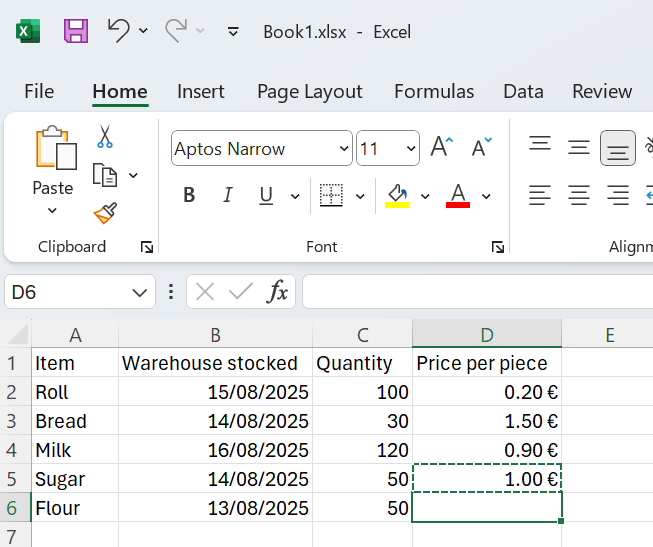The width and height of the screenshot is (653, 547).
Task: Select the 'Price per piece' cell
Action: tap(487, 363)
